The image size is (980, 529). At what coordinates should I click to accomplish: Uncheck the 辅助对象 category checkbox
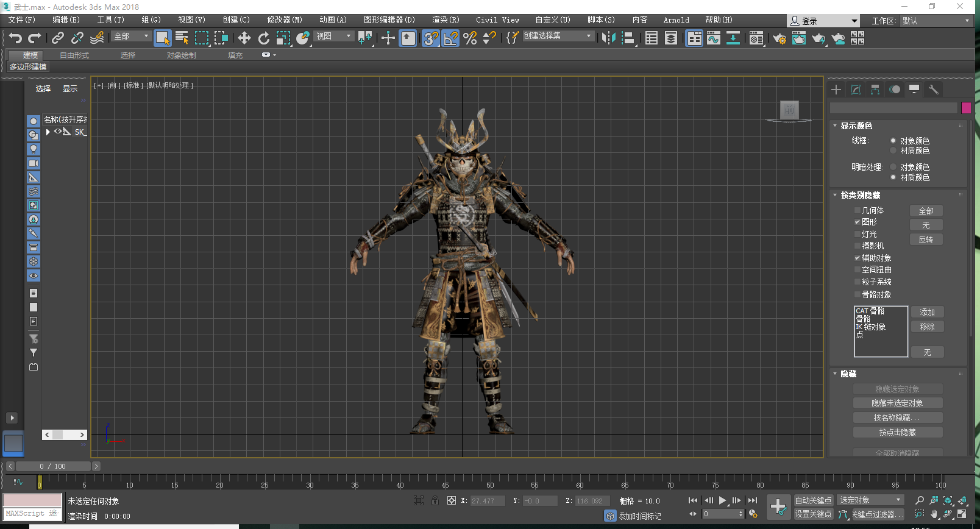click(x=857, y=258)
